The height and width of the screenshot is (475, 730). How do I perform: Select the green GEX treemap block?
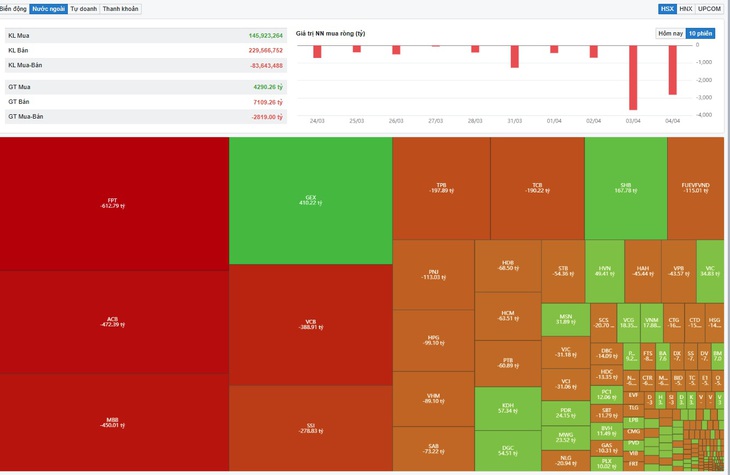tap(311, 201)
